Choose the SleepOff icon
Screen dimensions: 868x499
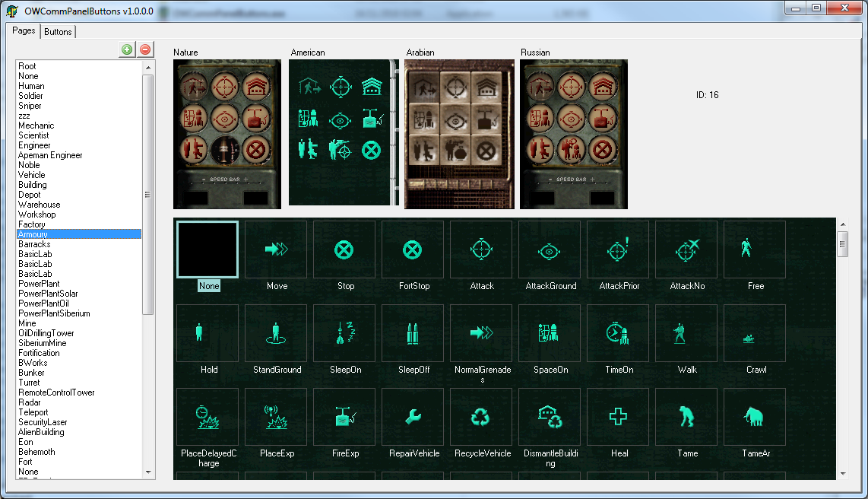[x=413, y=333]
